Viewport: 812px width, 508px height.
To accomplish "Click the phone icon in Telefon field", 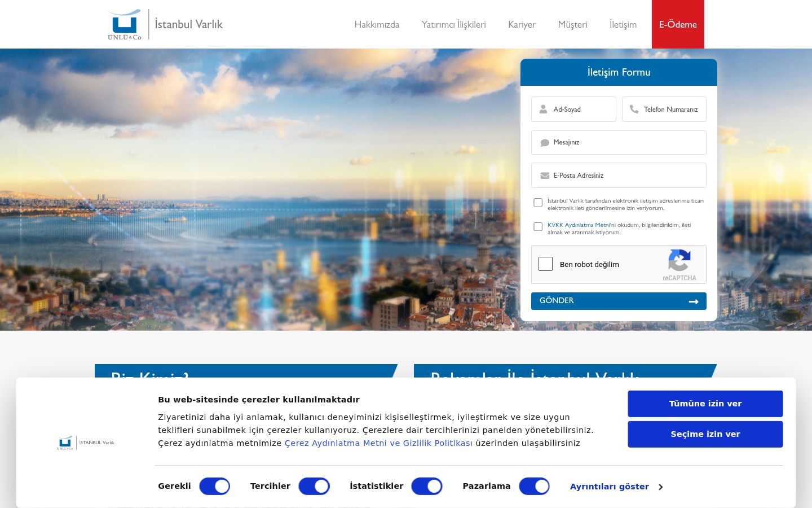I will coord(634,109).
